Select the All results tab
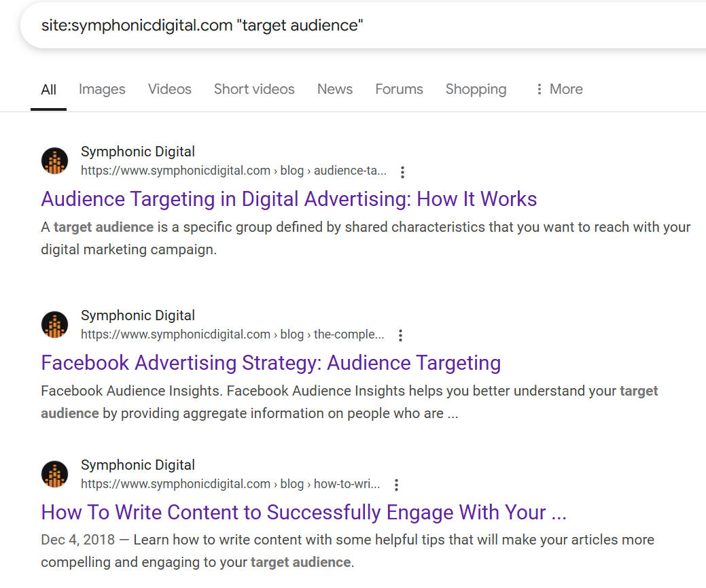The image size is (706, 588). coord(49,89)
